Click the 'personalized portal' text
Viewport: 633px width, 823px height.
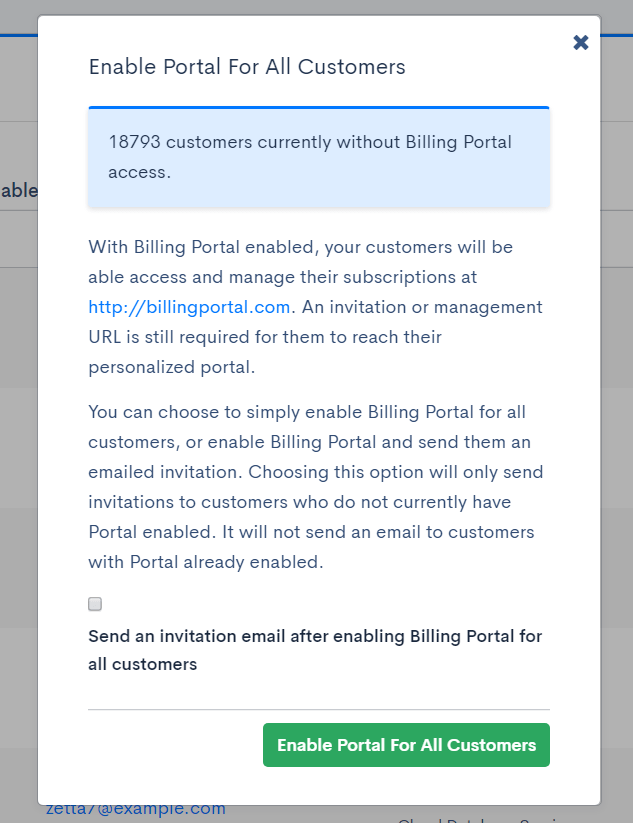click(x=171, y=367)
